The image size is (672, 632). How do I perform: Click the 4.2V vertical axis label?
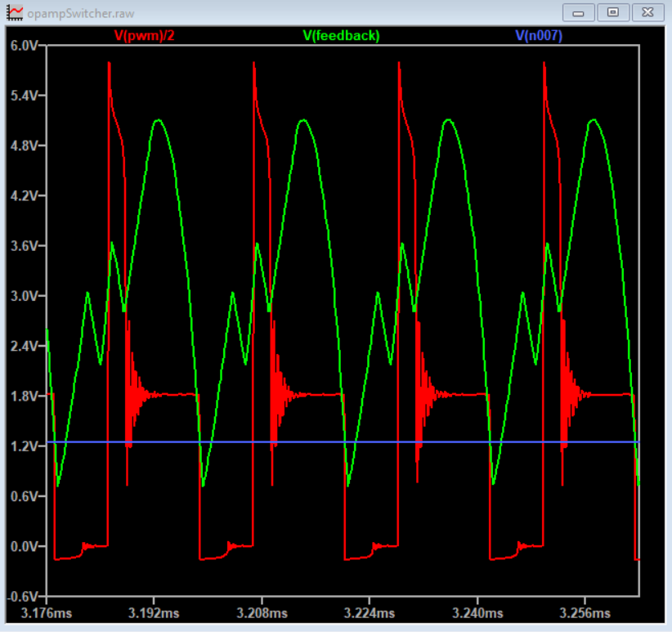[24, 195]
